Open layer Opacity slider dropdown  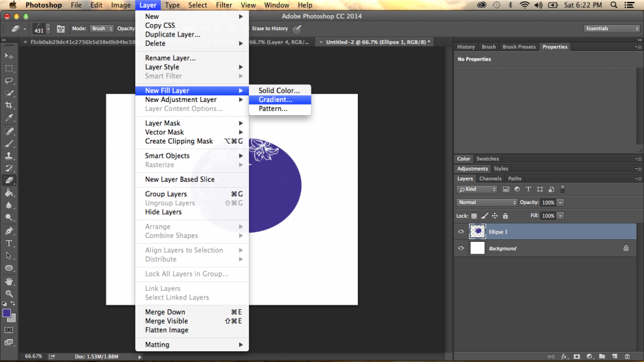coord(560,202)
